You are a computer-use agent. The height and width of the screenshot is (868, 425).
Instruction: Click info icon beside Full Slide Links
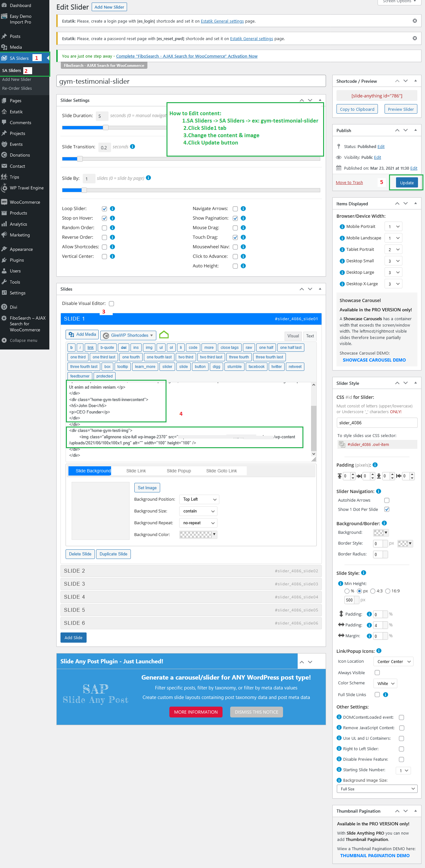[386, 695]
